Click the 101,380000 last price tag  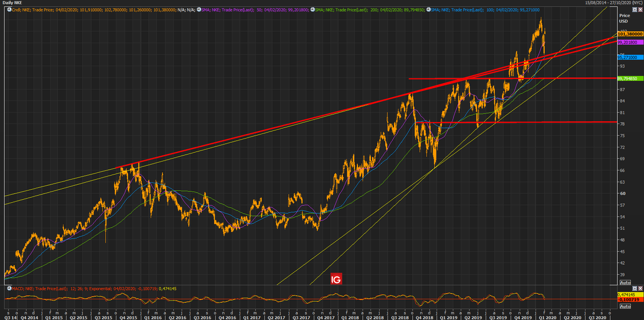tap(630, 34)
